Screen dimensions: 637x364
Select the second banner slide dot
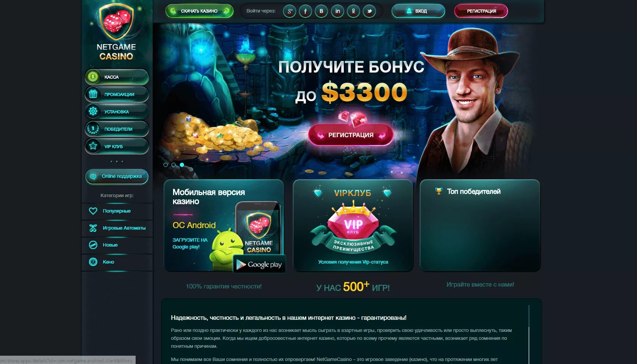pyautogui.click(x=173, y=165)
